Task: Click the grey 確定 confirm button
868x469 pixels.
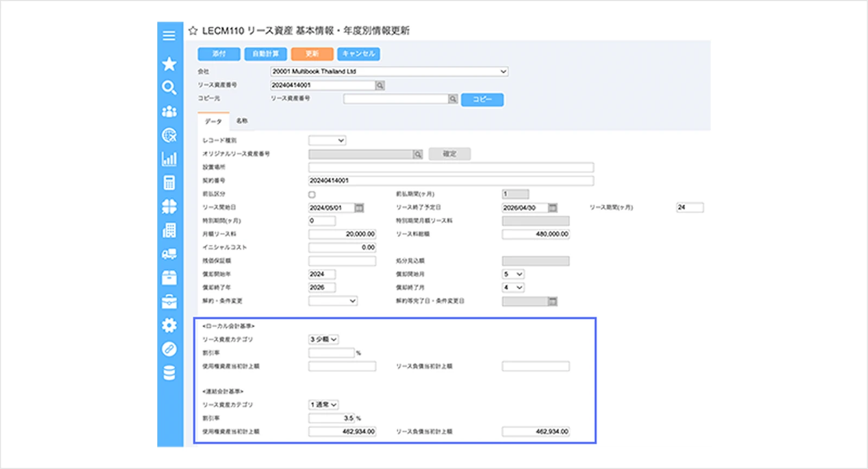Action: [450, 154]
